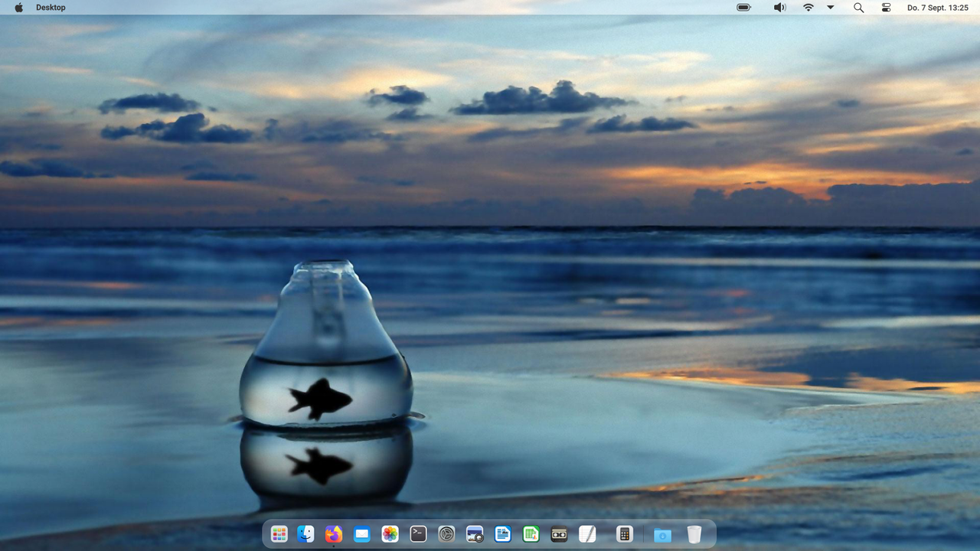This screenshot has height=551, width=980.
Task: Open the Photos app in dock
Action: tap(390, 534)
